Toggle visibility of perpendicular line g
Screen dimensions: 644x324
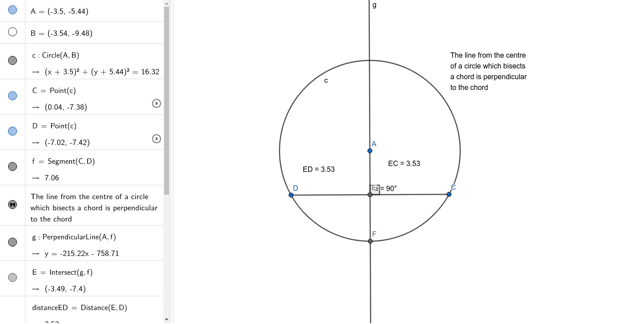point(13,242)
